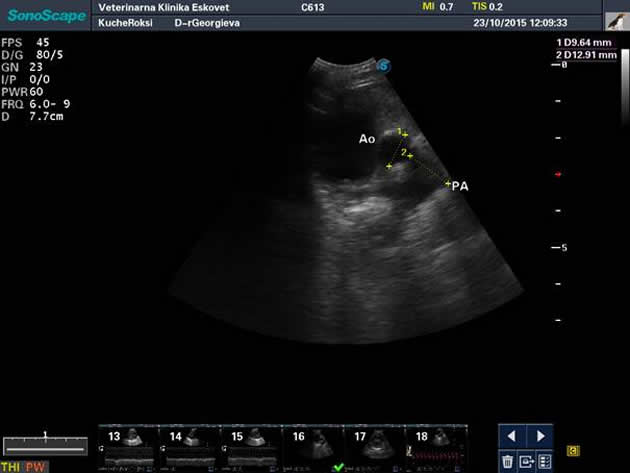Click the gain bar on right edge
The image size is (630, 473).
coord(625,86)
